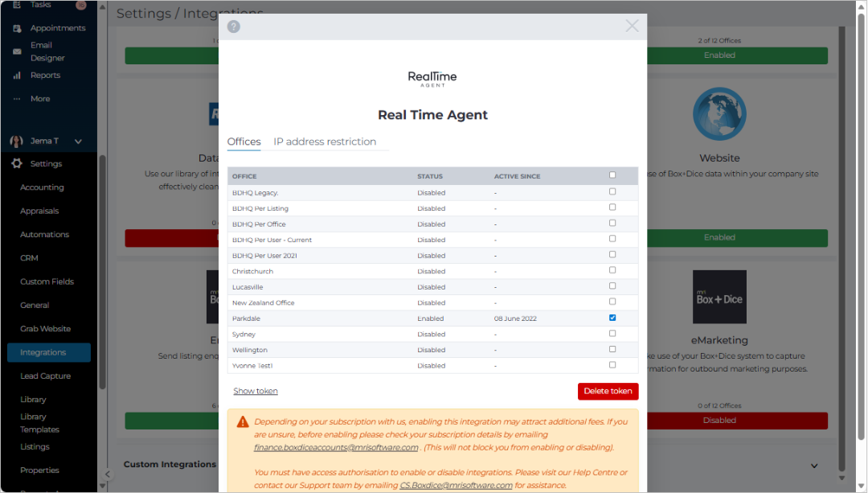Check the BDHQ Per User - Current checkbox

click(x=612, y=239)
